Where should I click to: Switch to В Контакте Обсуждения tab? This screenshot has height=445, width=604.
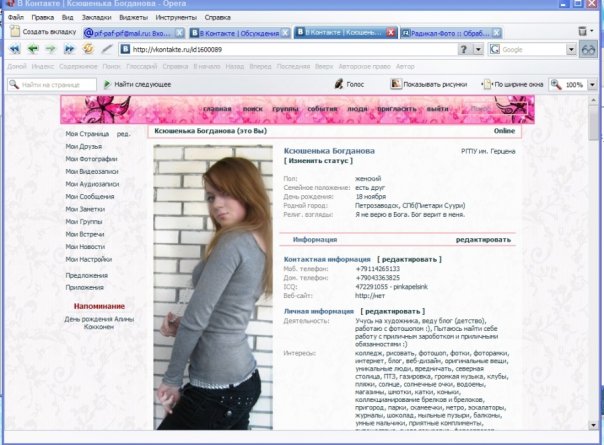click(x=239, y=33)
